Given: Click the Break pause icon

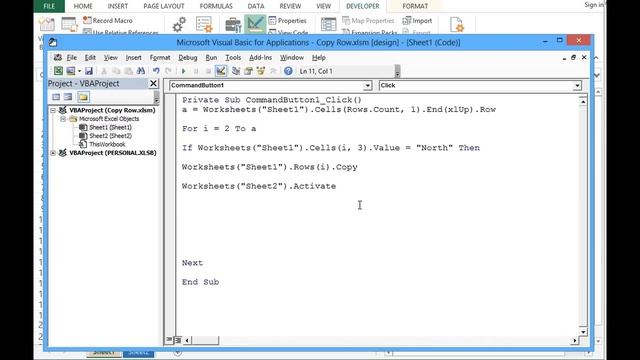Looking at the screenshot, I should tap(196, 71).
